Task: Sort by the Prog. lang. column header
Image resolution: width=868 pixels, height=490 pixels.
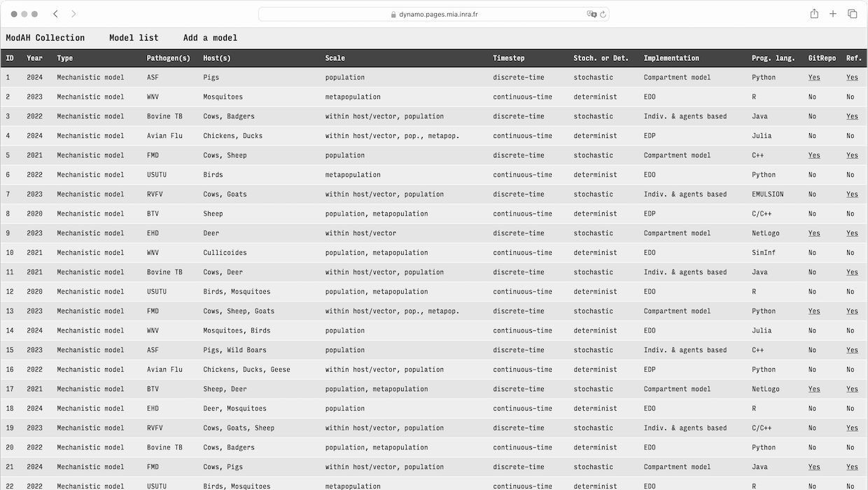Action: pos(773,58)
